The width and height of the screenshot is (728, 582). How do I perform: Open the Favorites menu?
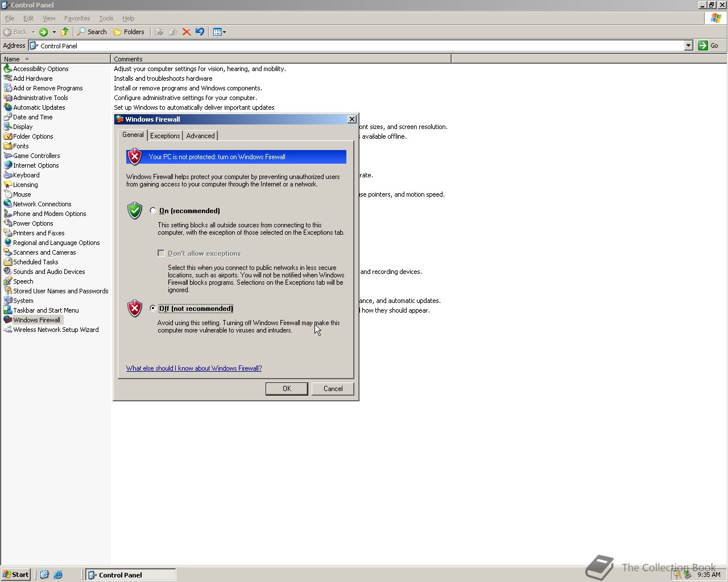click(77, 18)
